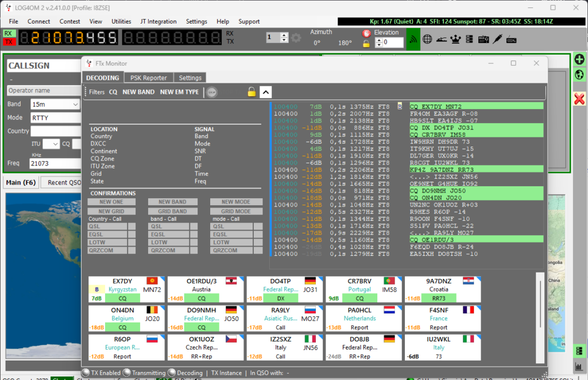
Task: Click the gear icon beside the radio number
Action: pyautogui.click(x=296, y=37)
